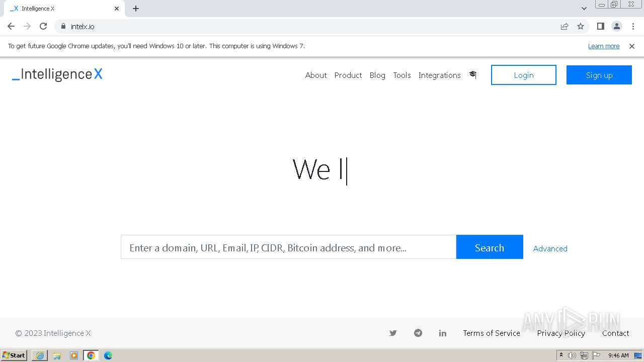Open the Integrations menu item
The height and width of the screenshot is (362, 644).
pos(440,75)
